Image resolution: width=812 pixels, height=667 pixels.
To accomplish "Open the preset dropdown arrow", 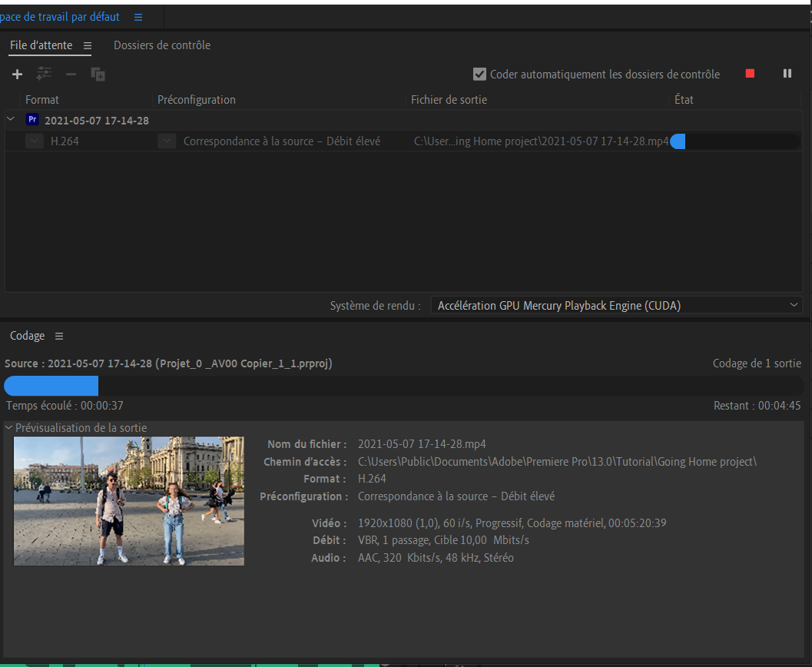I will tap(167, 141).
